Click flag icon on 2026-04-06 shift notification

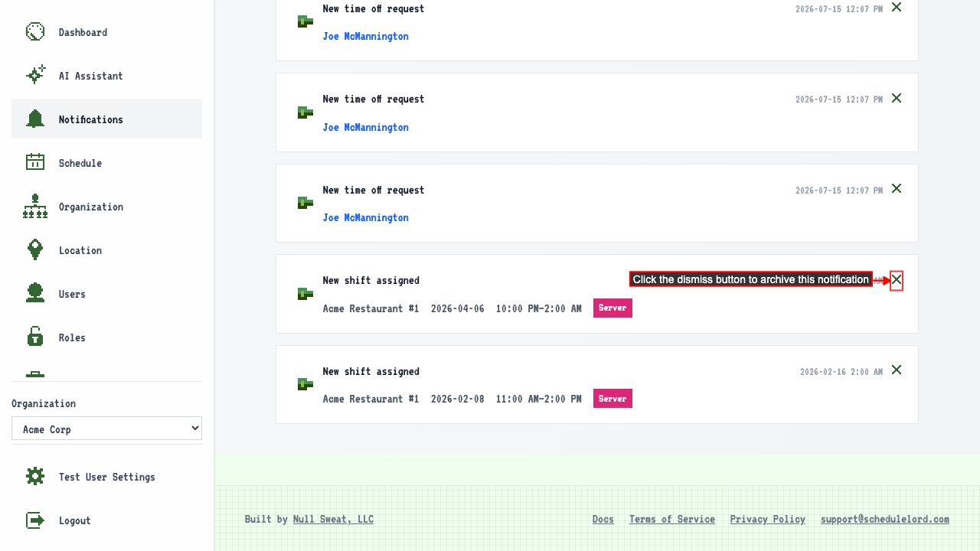click(x=305, y=294)
